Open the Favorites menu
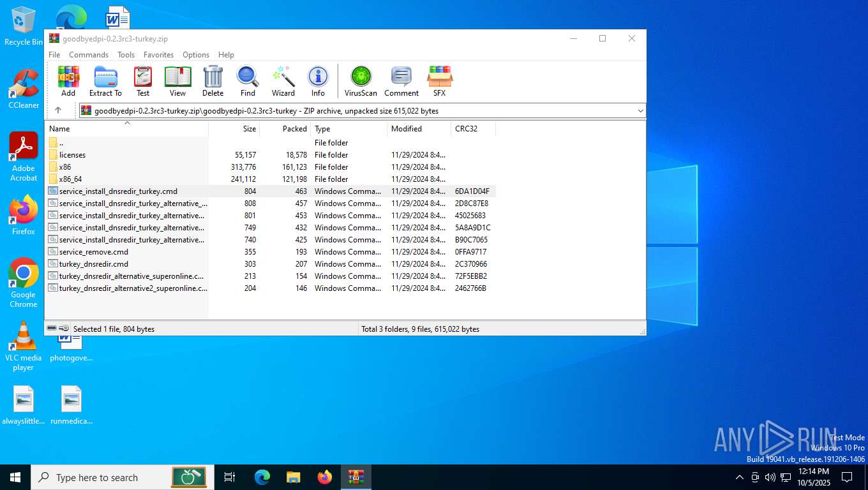868x490 pixels. tap(158, 55)
